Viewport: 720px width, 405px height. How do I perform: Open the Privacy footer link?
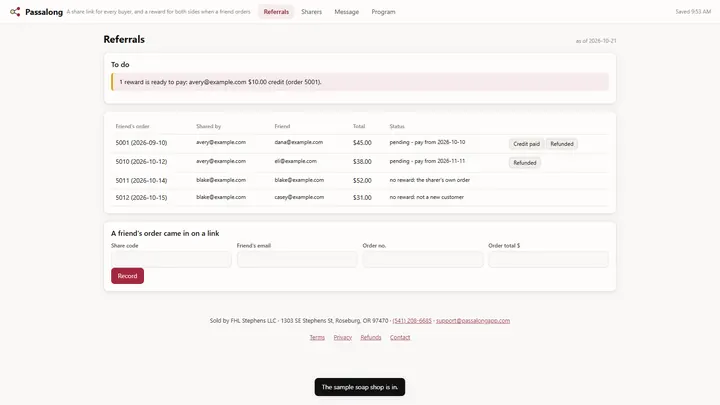343,337
